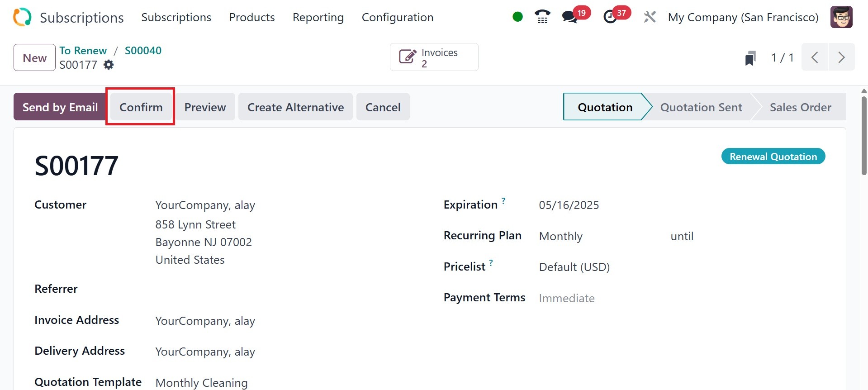The image size is (868, 390).
Task: Click the developer tools wrench icon
Action: [x=650, y=17]
